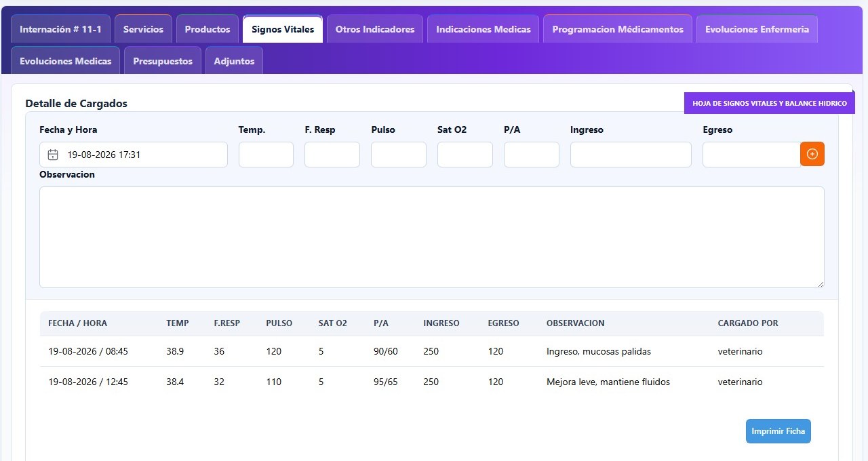Screen dimensions: 868x461
Task: Click the Temp. input field
Action: [x=266, y=155]
